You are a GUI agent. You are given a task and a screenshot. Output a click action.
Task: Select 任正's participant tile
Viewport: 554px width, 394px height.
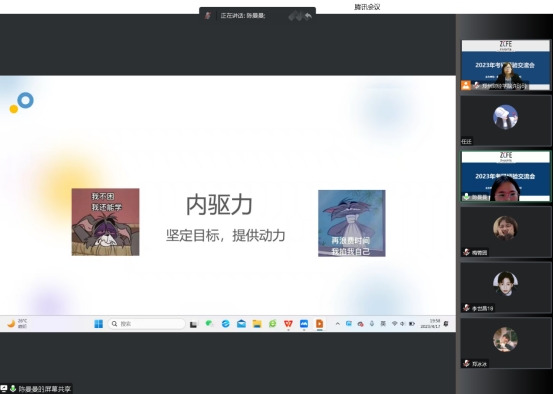506,121
